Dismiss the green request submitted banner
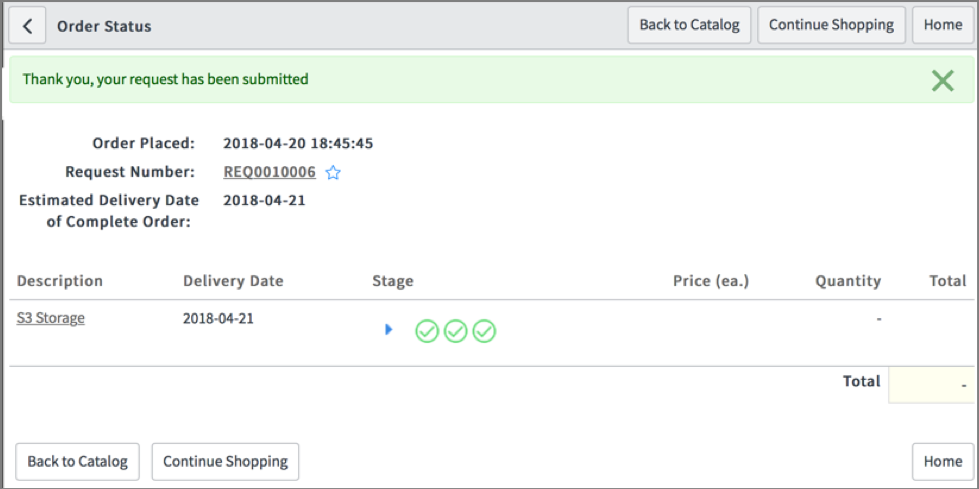Screen dimensions: 979x489 pos(942,81)
